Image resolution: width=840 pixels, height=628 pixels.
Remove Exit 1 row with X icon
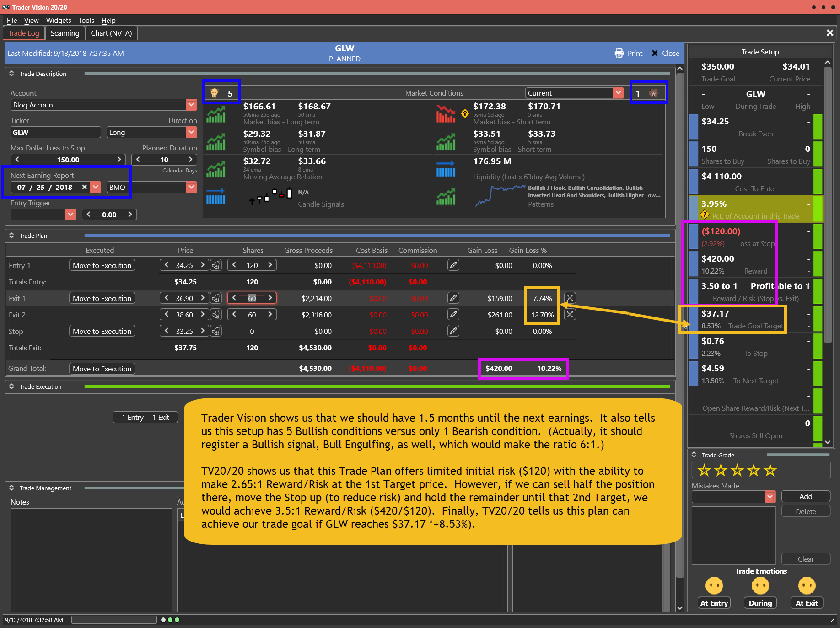pos(570,298)
